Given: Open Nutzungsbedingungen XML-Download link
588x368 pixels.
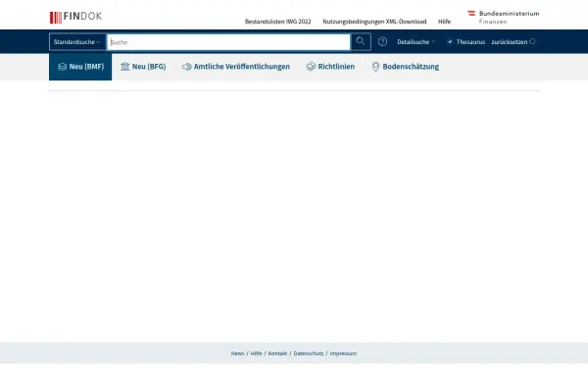Looking at the screenshot, I should pyautogui.click(x=374, y=22).
